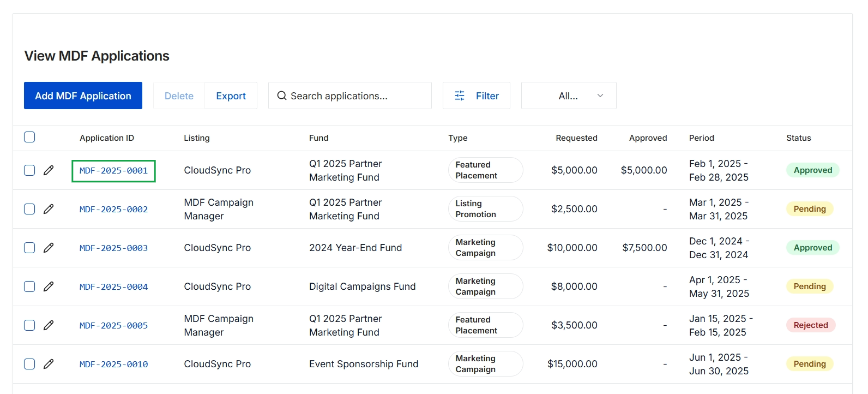Image resolution: width=868 pixels, height=394 pixels.
Task: Click Featured Placement tag in MDF-2025-0005 row
Action: (485, 325)
